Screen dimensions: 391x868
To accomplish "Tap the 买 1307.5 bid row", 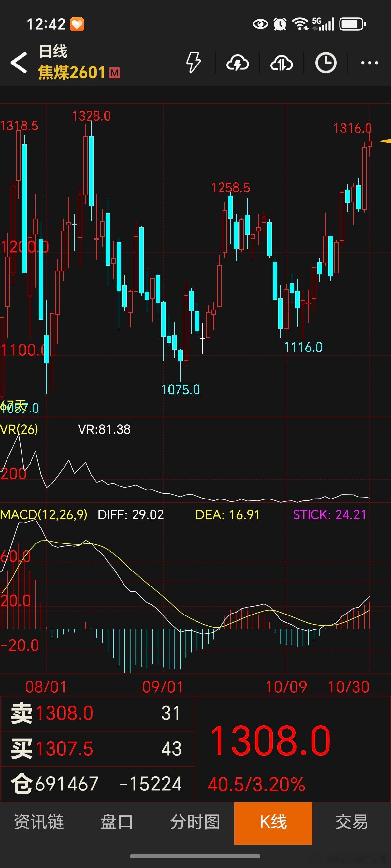I will [98, 749].
